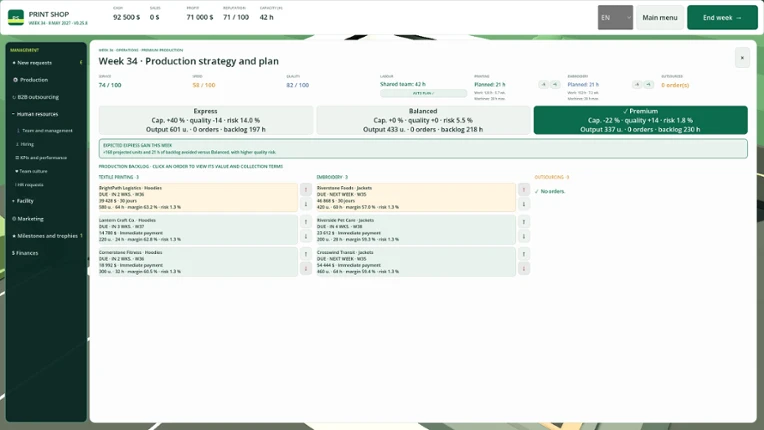
Task: Open Hiring under Human resources
Action: coord(25,144)
